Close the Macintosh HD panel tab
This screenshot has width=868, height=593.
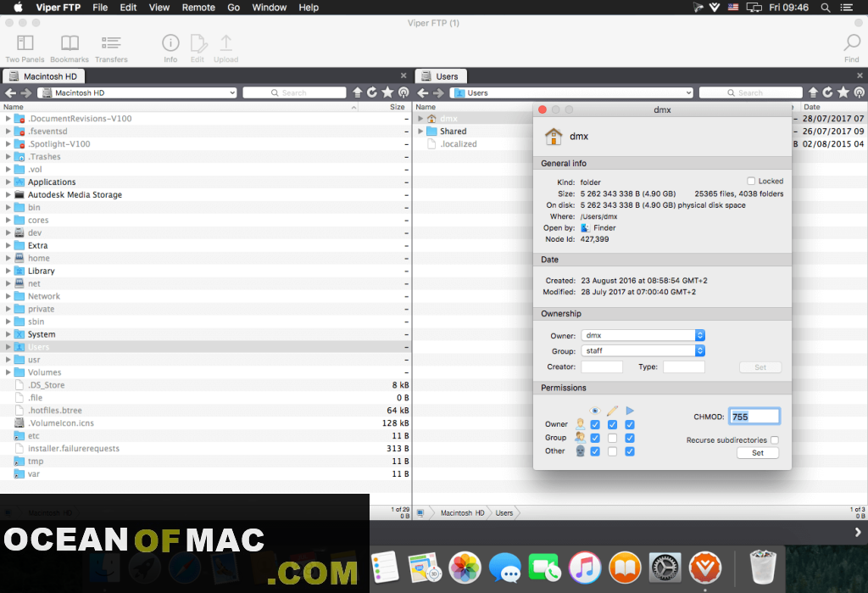[x=403, y=76]
